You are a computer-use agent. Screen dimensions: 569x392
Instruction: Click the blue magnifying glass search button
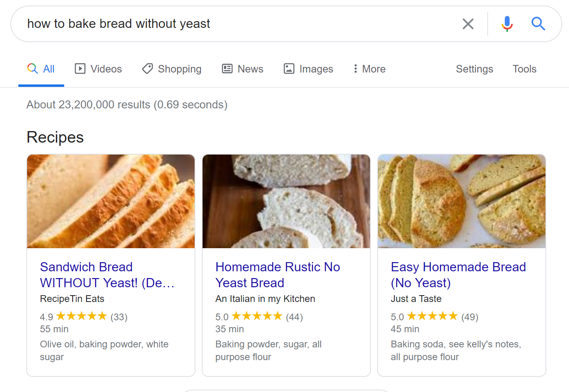[538, 24]
